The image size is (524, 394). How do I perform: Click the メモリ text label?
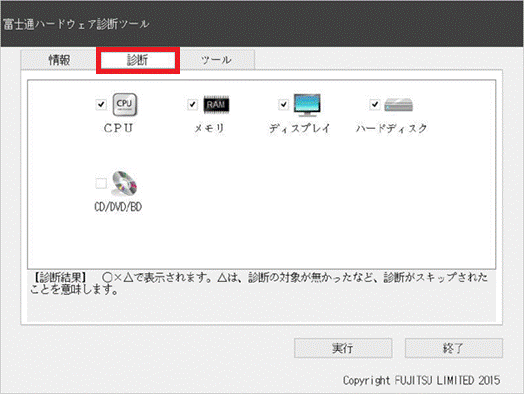pyautogui.click(x=209, y=128)
